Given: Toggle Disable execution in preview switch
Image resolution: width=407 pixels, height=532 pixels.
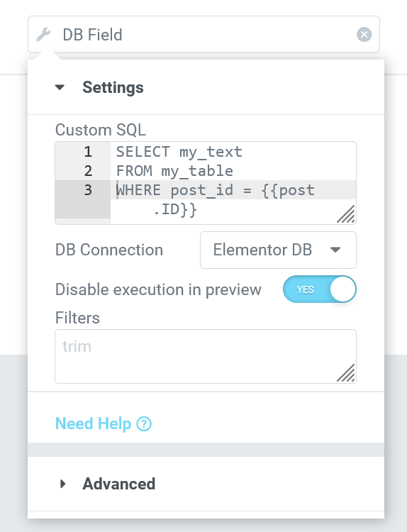Looking at the screenshot, I should (x=320, y=289).
